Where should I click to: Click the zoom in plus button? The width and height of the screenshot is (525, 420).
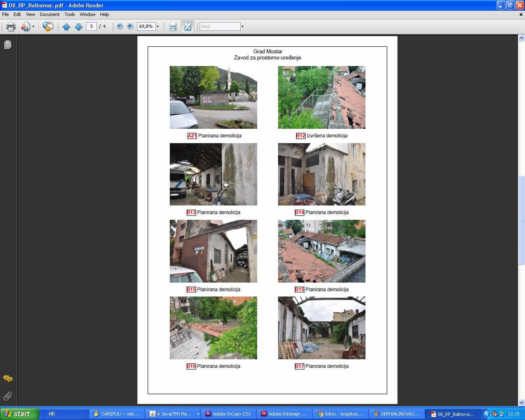click(130, 26)
